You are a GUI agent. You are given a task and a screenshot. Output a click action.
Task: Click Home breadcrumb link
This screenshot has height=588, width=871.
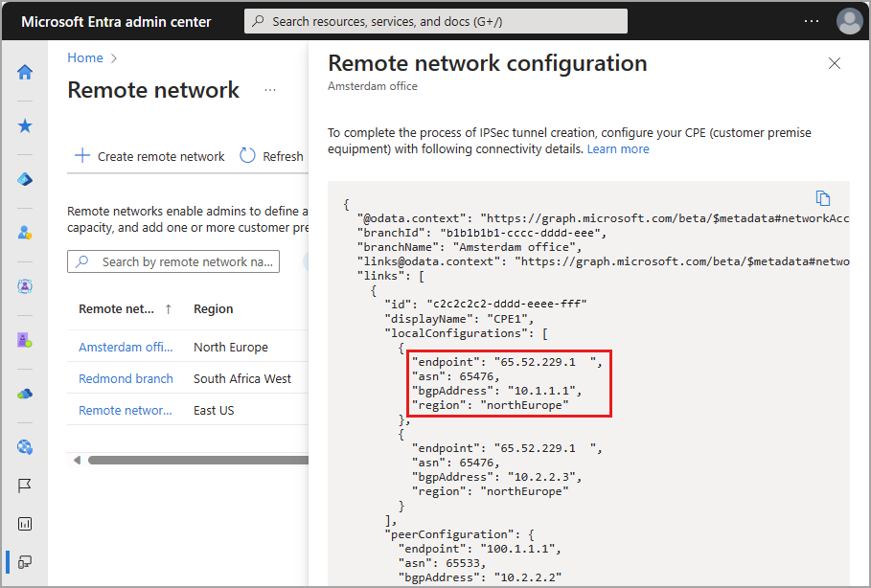pos(84,57)
